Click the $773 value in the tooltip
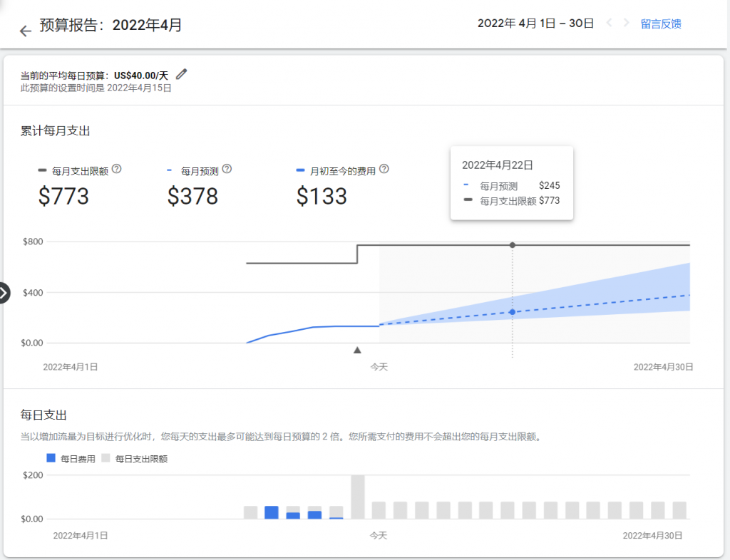Image resolution: width=730 pixels, height=560 pixels. [550, 200]
